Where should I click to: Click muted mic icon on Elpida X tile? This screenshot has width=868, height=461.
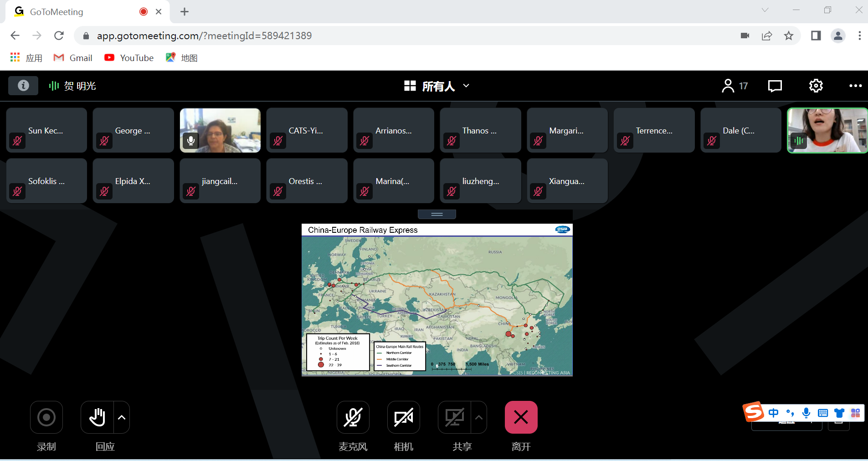pyautogui.click(x=104, y=191)
